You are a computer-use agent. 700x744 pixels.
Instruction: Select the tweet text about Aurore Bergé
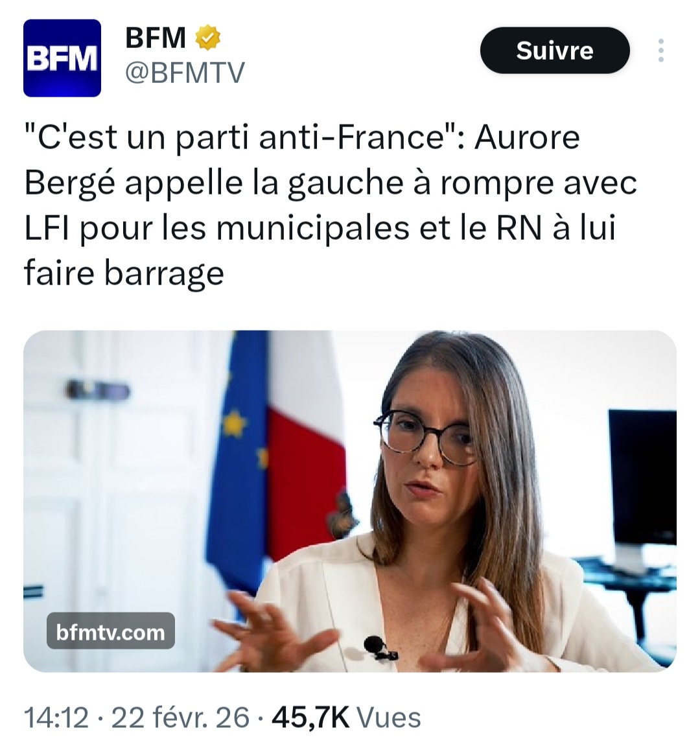pos(330,205)
